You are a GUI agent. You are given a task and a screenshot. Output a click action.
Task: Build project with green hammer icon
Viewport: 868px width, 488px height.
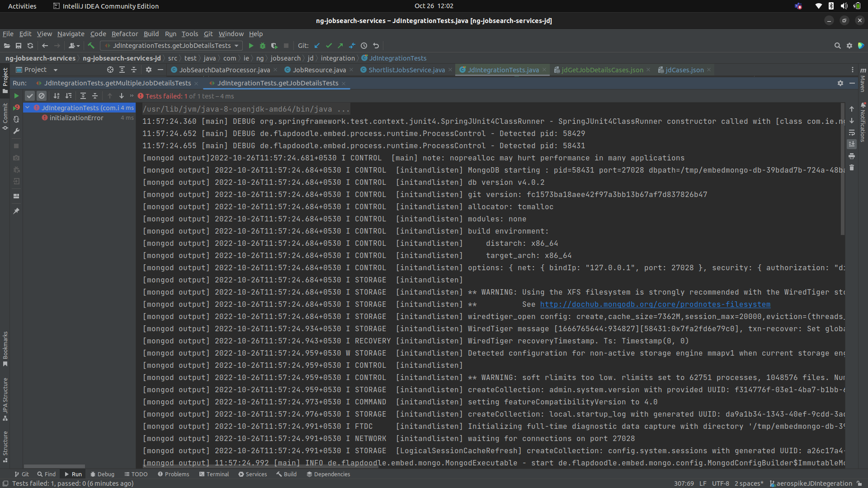(91, 46)
